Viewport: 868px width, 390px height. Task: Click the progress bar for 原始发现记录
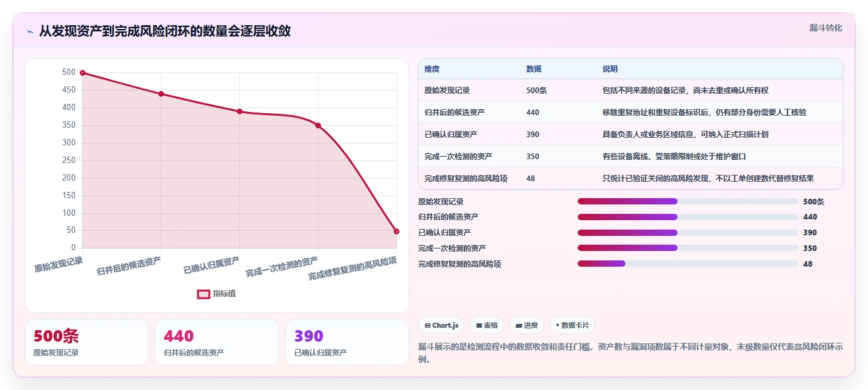(688, 201)
